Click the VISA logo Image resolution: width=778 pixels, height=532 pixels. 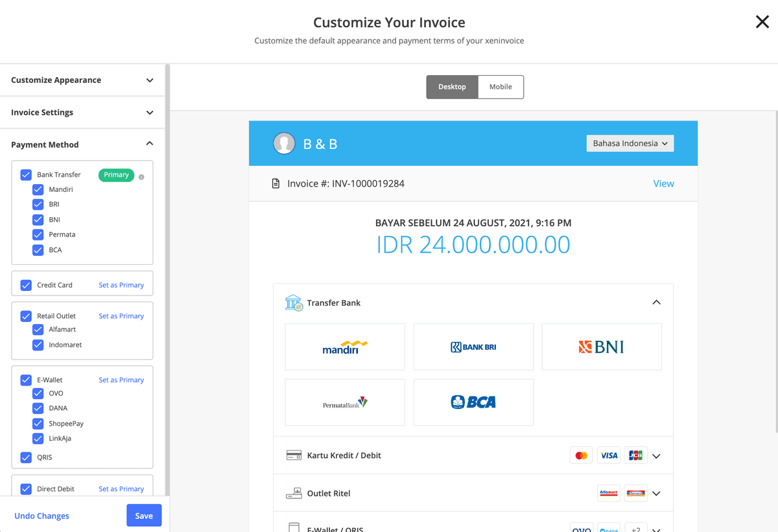609,456
